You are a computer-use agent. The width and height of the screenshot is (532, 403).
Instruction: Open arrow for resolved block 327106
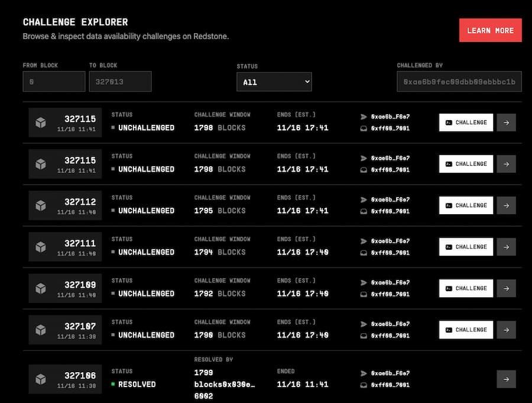click(506, 379)
